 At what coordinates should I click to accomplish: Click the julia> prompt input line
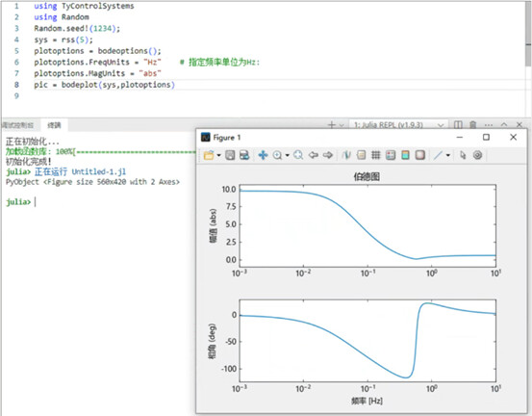click(21, 202)
